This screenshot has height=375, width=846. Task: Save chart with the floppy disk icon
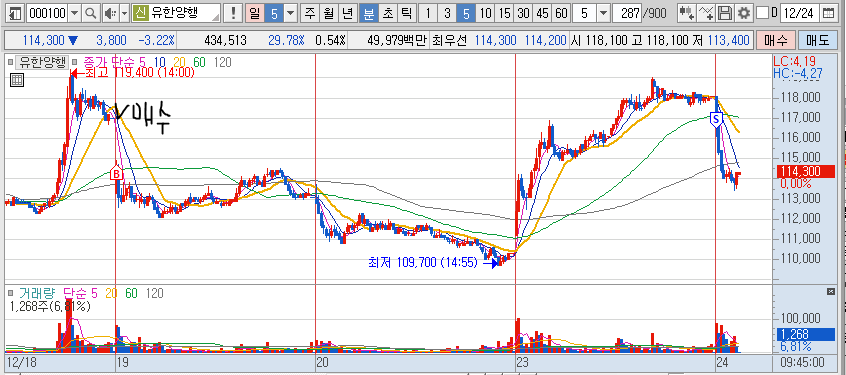pos(726,13)
